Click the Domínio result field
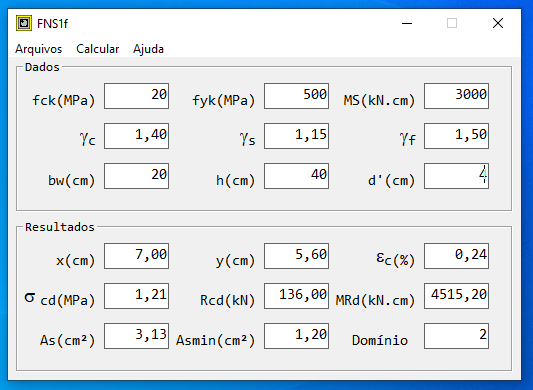The height and width of the screenshot is (390, 533). (x=456, y=336)
